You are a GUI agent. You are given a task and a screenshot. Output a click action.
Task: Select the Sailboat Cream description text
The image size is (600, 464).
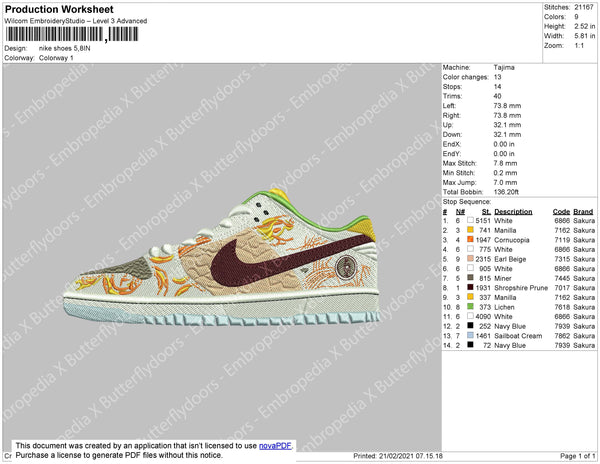[518, 336]
